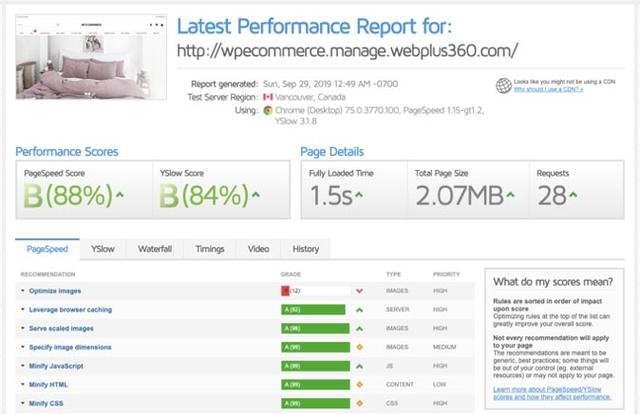The height and width of the screenshot is (414, 640).
Task: Click the RECOMMENDATION column header
Action: (x=48, y=274)
